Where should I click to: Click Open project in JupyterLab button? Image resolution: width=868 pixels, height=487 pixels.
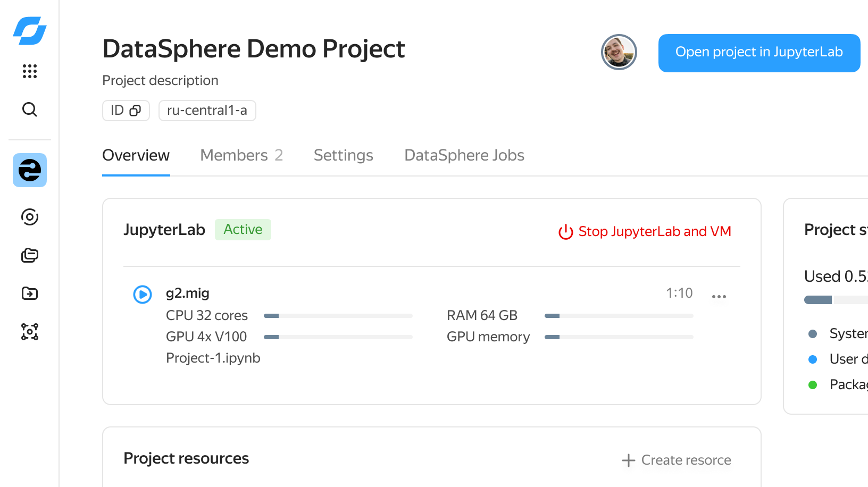pyautogui.click(x=759, y=53)
